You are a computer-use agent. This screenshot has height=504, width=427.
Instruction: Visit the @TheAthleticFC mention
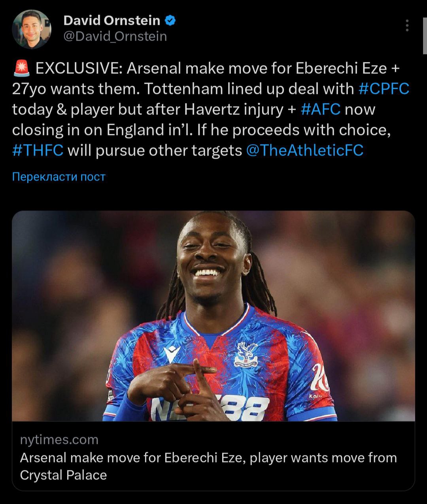coord(304,150)
